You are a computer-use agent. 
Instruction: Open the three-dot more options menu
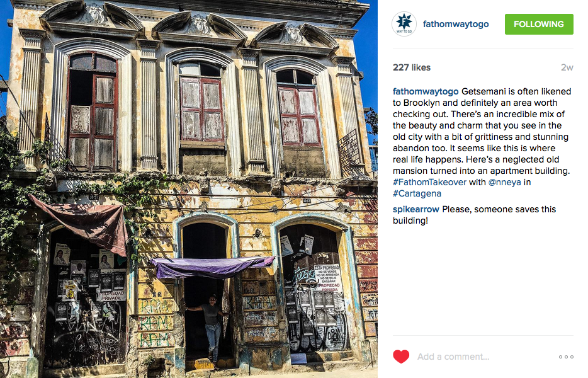point(566,357)
